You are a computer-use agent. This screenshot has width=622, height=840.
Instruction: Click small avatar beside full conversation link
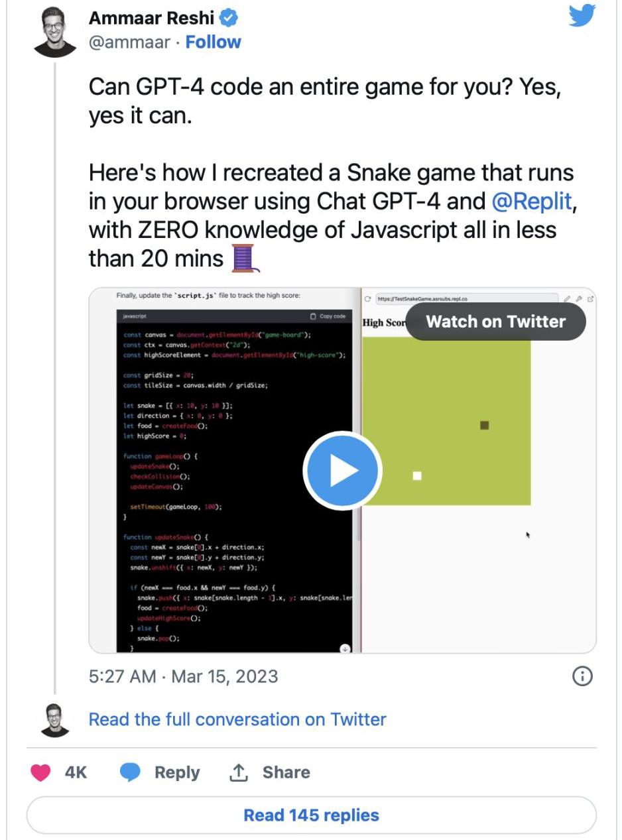tap(55, 720)
